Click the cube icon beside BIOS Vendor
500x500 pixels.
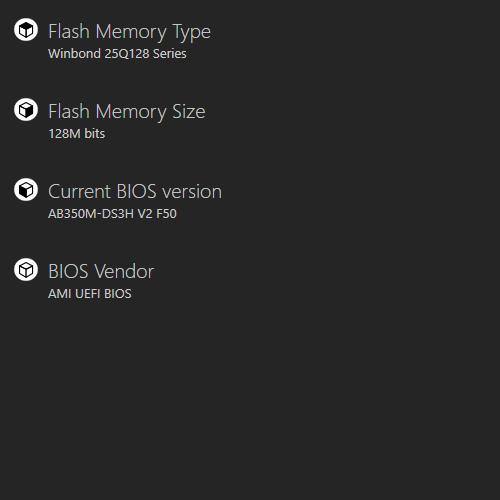tap(26, 270)
